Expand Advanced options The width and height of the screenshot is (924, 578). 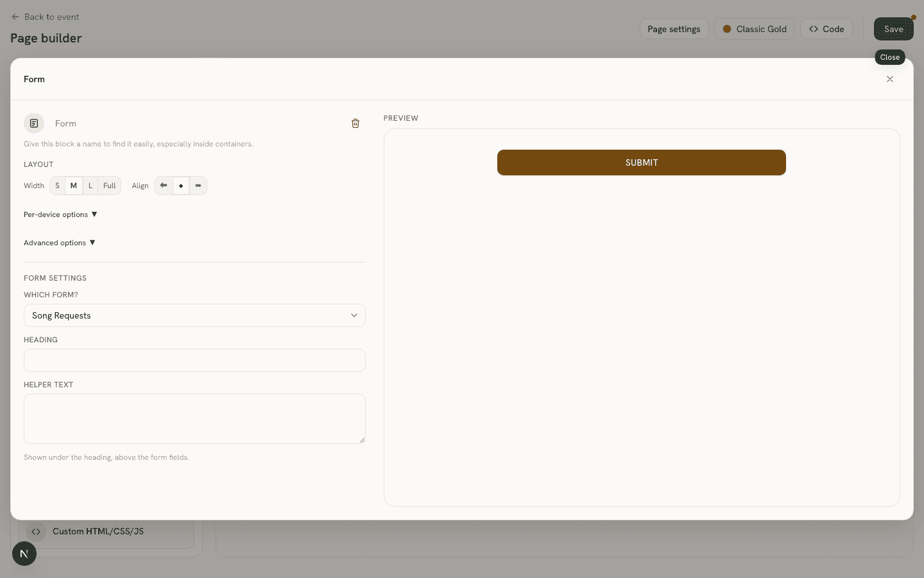click(60, 243)
